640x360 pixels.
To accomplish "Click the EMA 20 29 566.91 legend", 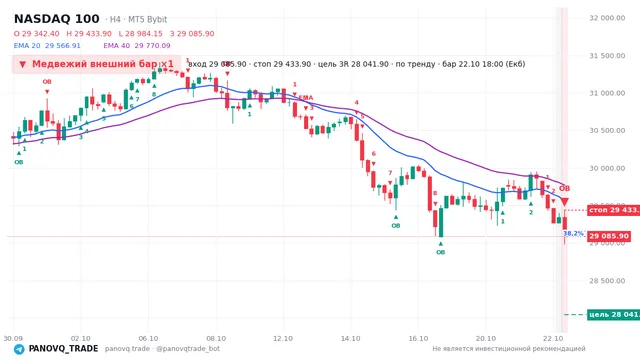I will (x=47, y=46).
